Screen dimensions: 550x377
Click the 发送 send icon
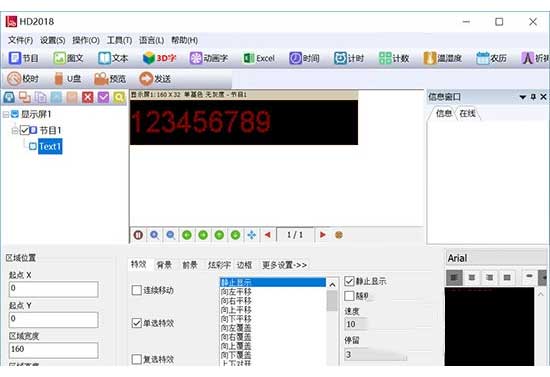[155, 79]
